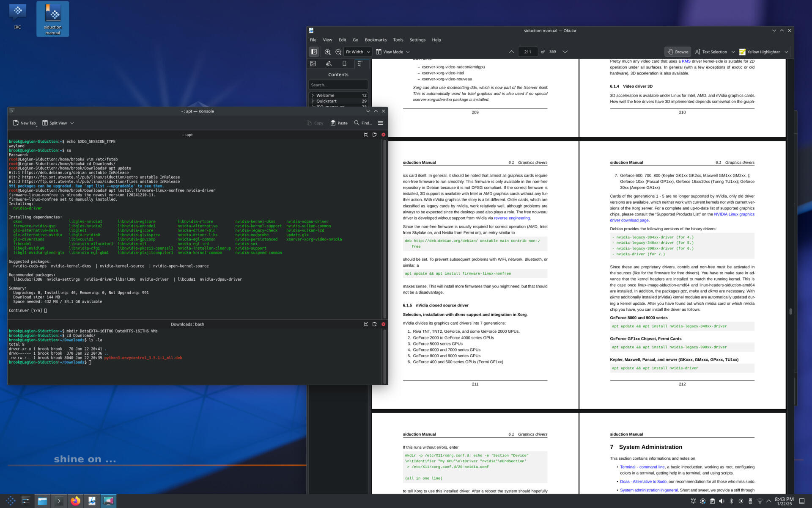Screen dimensions: 812x508
Task: Open the Okular Go menu
Action: click(355, 40)
